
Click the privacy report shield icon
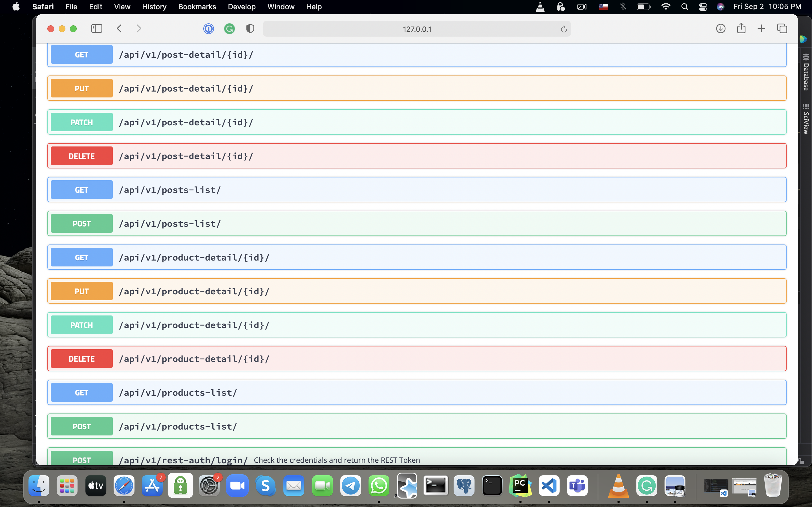tap(250, 29)
